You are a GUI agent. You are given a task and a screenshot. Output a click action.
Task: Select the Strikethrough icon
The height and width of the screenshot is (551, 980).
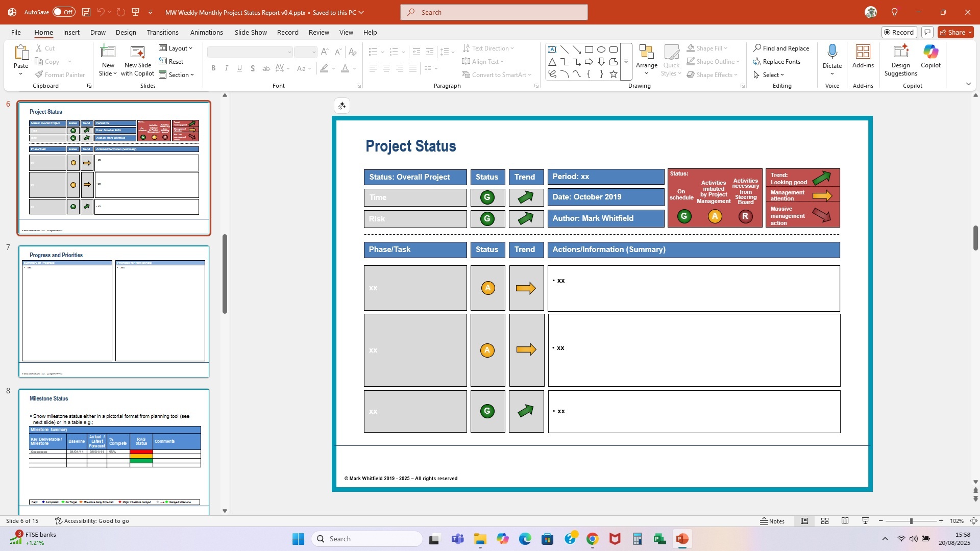pos(266,68)
